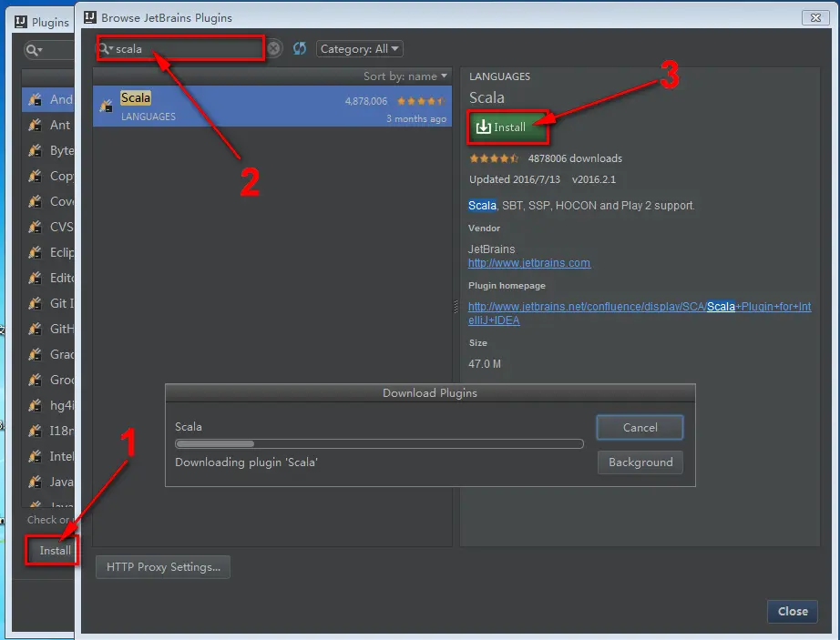Click the star rating in Scala results row

pyautogui.click(x=421, y=101)
